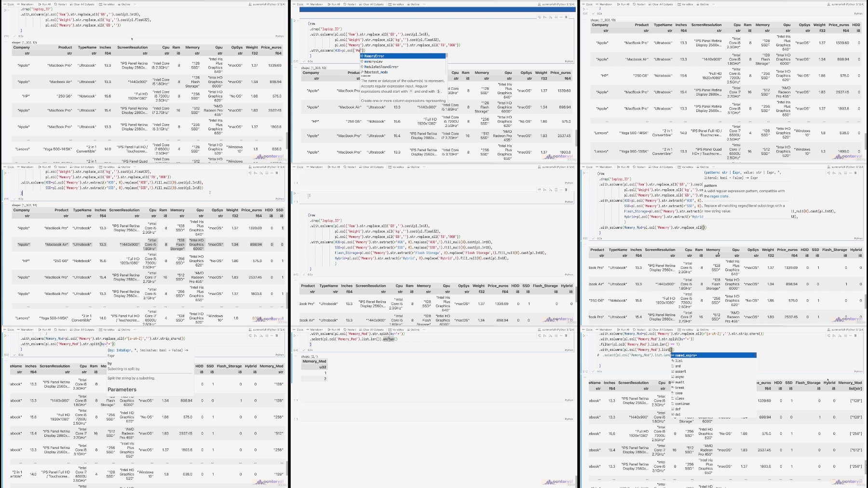Click the 'Price_euros' header in top-left frame
The height and width of the screenshot is (488, 868).
pyautogui.click(x=271, y=47)
